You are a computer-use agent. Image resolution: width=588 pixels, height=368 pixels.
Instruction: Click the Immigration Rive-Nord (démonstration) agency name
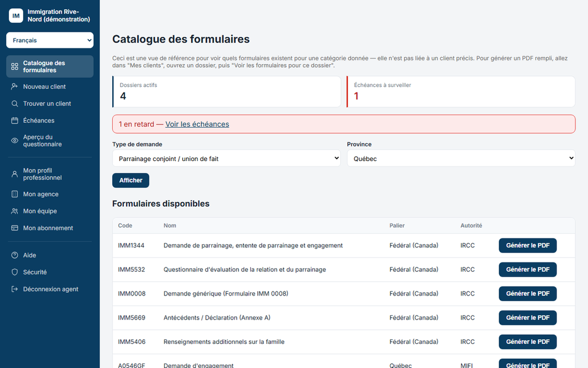[58, 15]
